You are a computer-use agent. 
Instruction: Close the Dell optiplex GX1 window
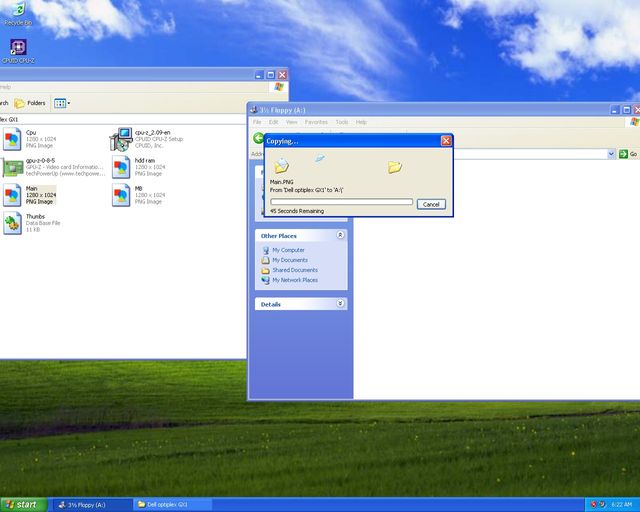[x=282, y=75]
